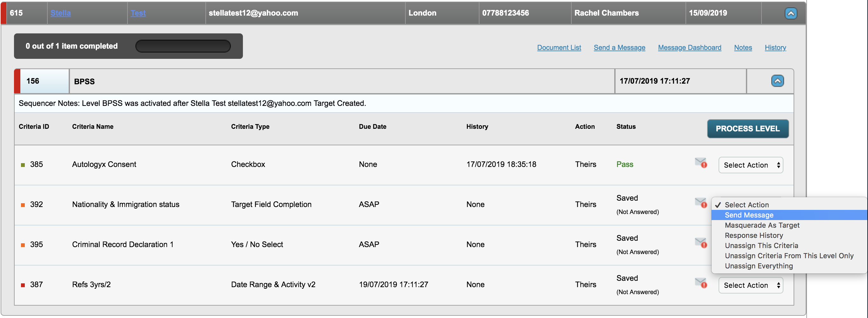This screenshot has height=318, width=868.
Task: Click the Stella first name link
Action: 61,13
